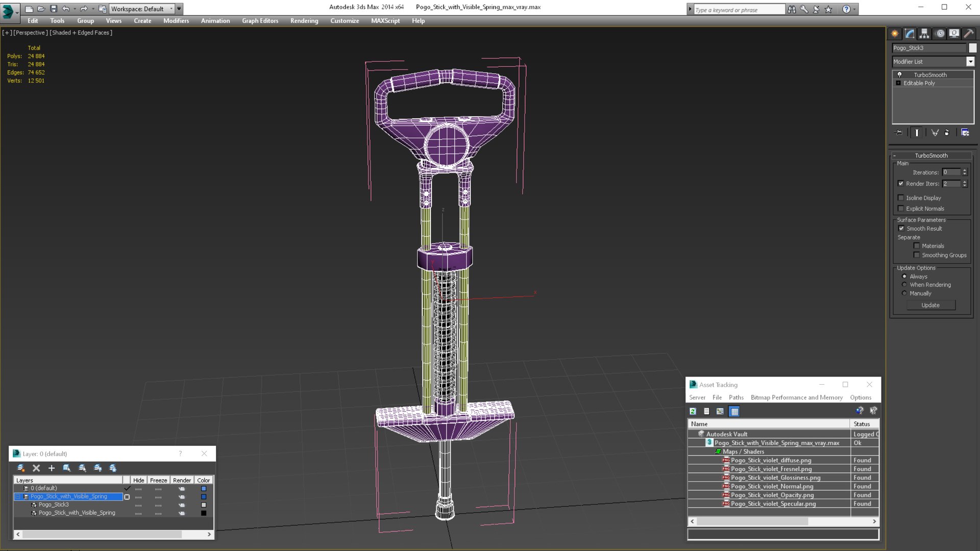
Task: Collapse the TurboSmooth rollout
Action: [895, 156]
